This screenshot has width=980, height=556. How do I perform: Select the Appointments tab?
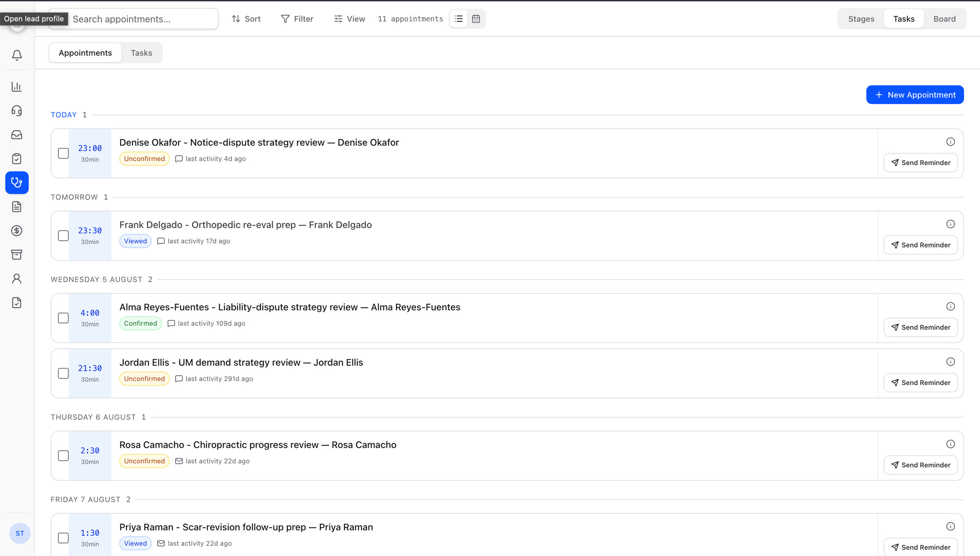click(x=85, y=53)
